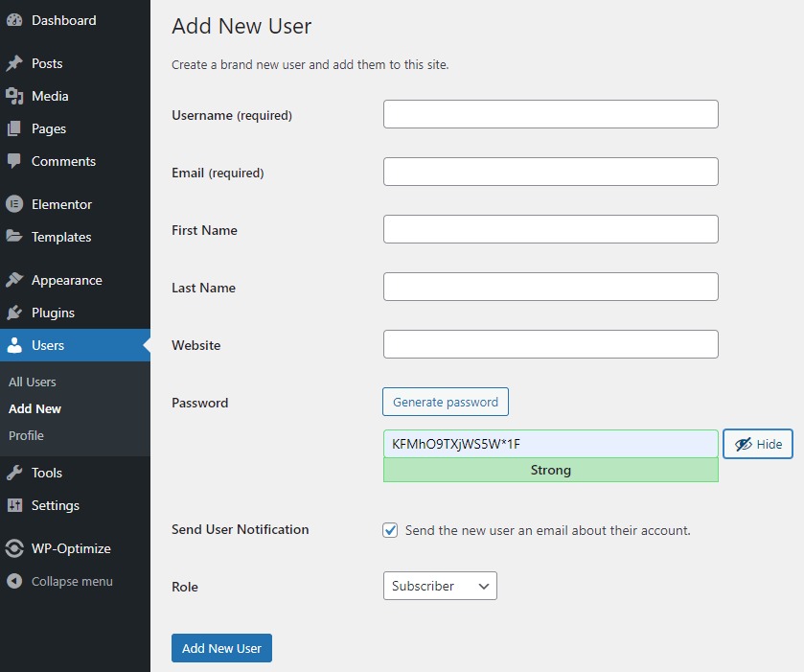804x672 pixels.
Task: Focus the First Name input field
Action: tap(551, 229)
